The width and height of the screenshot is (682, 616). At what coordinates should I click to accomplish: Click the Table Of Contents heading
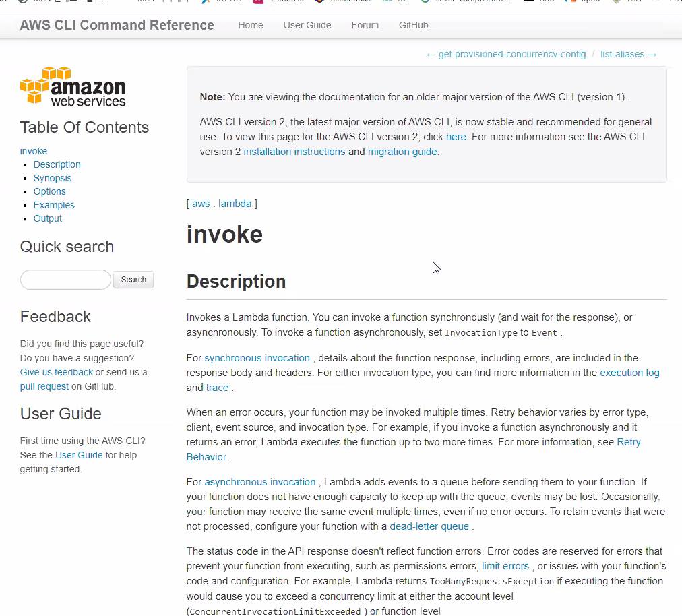click(x=84, y=127)
